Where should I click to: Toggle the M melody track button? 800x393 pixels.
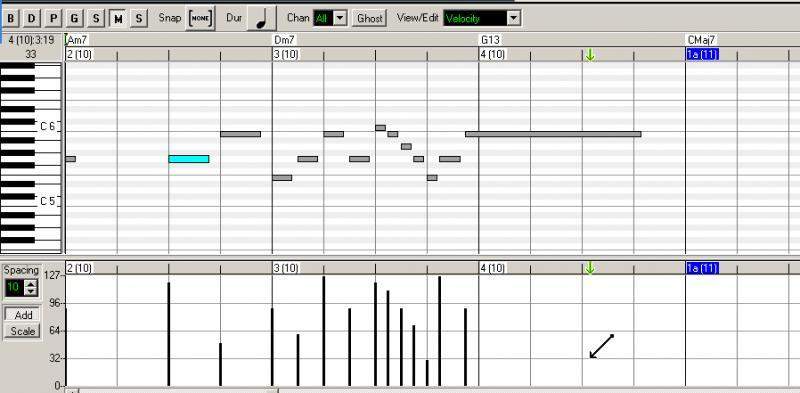(x=118, y=19)
